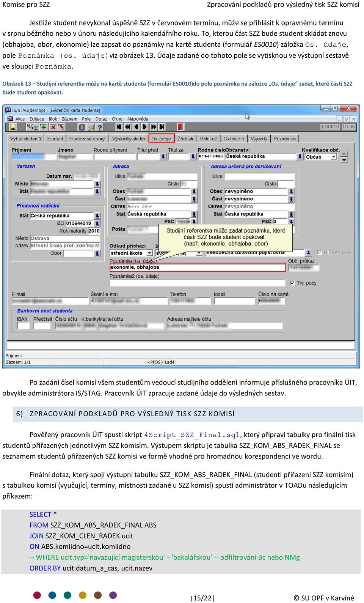Click fast-rewind previous block icon

click(x=127, y=127)
